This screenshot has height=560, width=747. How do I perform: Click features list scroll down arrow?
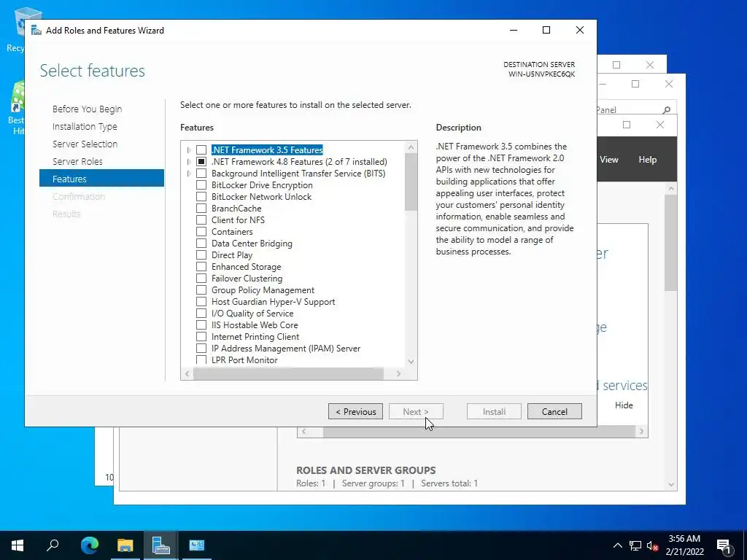coord(411,362)
